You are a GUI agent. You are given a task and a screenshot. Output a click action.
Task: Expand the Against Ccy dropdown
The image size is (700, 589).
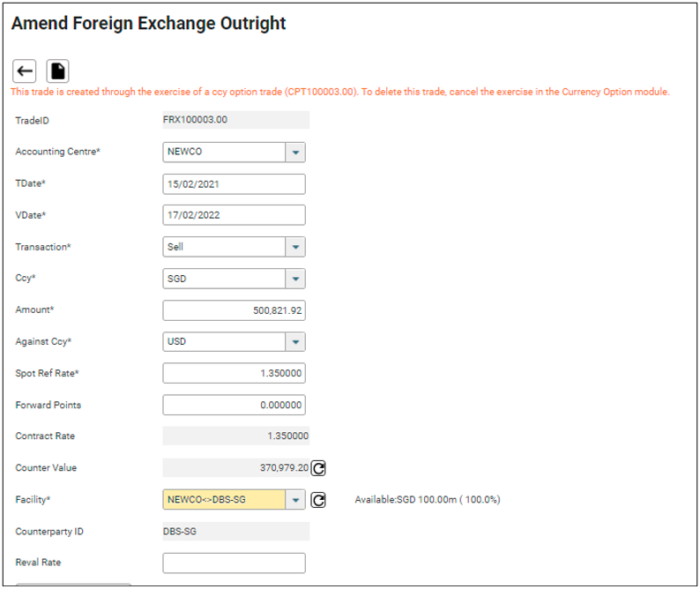[295, 342]
